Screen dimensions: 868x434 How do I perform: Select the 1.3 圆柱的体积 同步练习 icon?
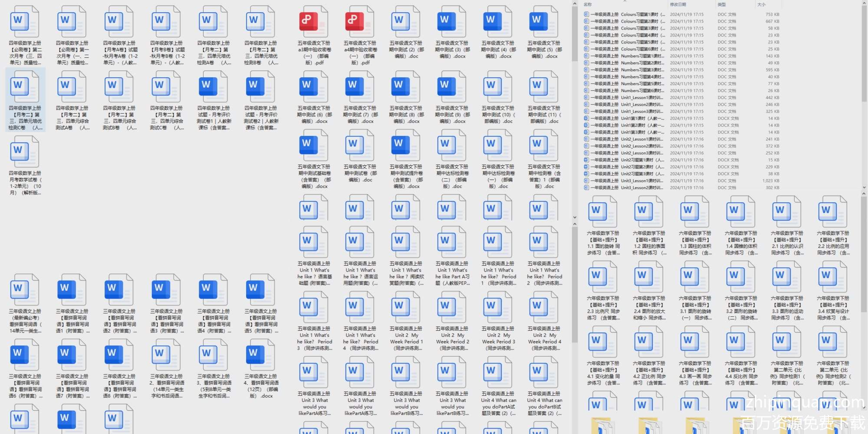pos(695,211)
